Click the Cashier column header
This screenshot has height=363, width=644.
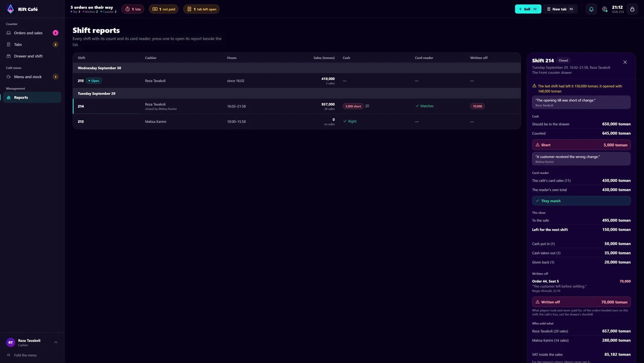tap(151, 58)
